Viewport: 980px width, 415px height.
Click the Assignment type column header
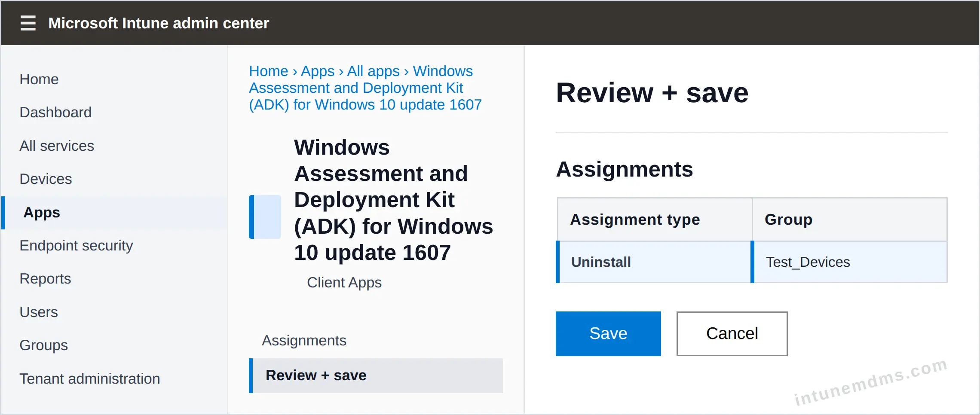click(655, 220)
